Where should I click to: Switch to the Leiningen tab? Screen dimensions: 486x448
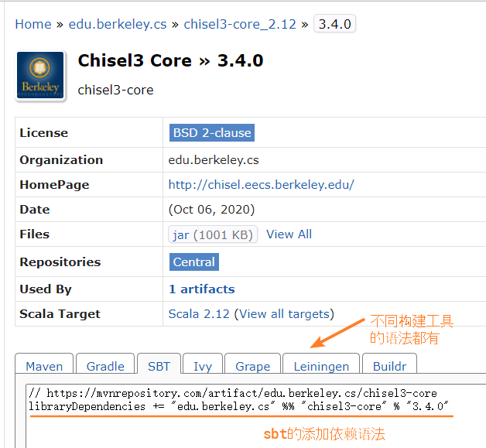321,364
